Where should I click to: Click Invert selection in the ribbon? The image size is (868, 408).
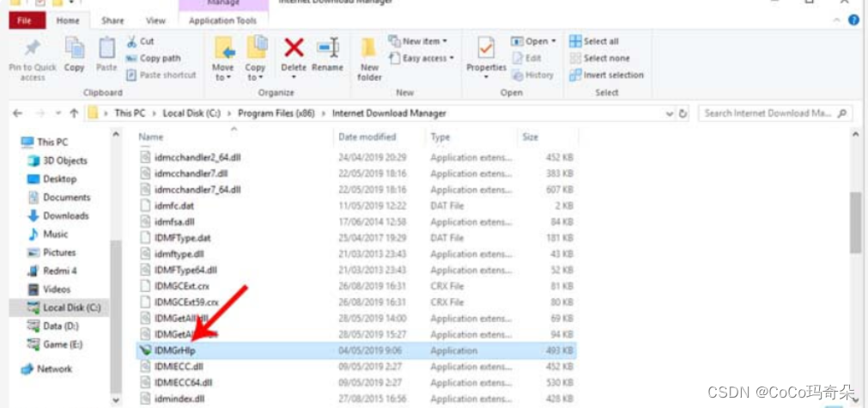(607, 75)
